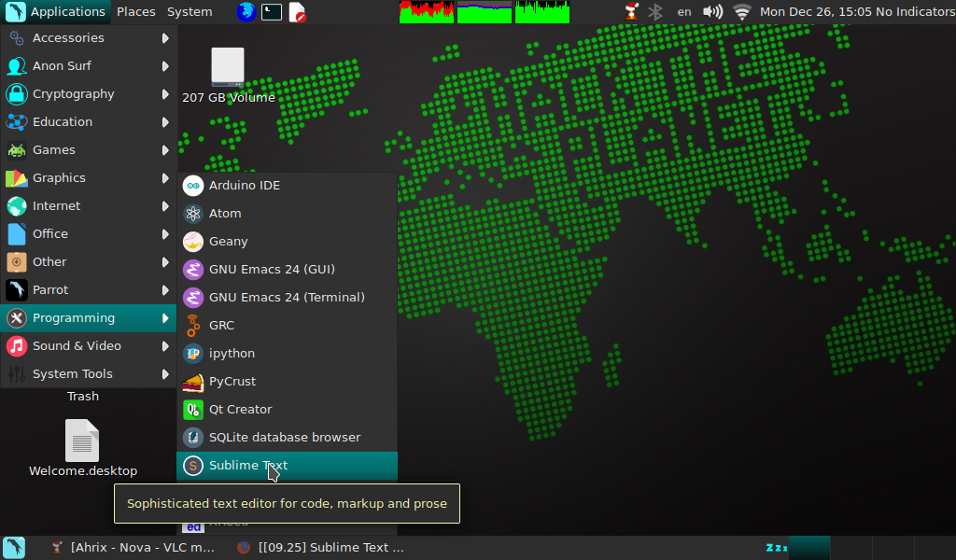
Task: Open the System menu
Action: (190, 11)
